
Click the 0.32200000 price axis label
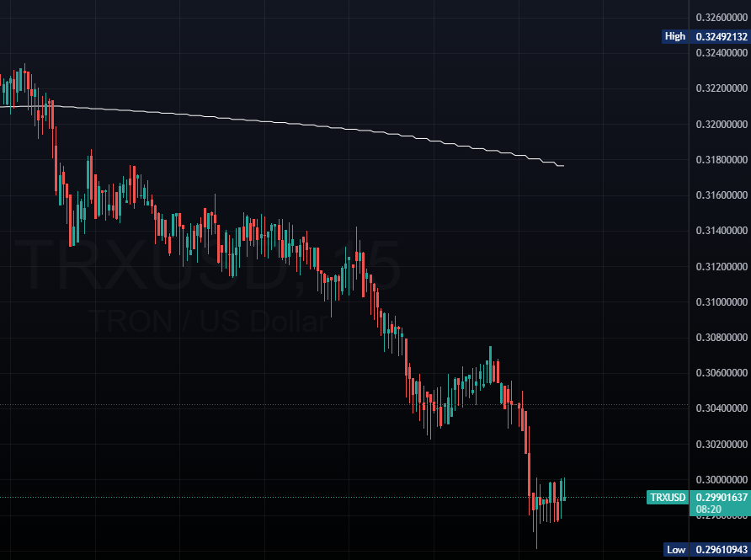pos(722,88)
